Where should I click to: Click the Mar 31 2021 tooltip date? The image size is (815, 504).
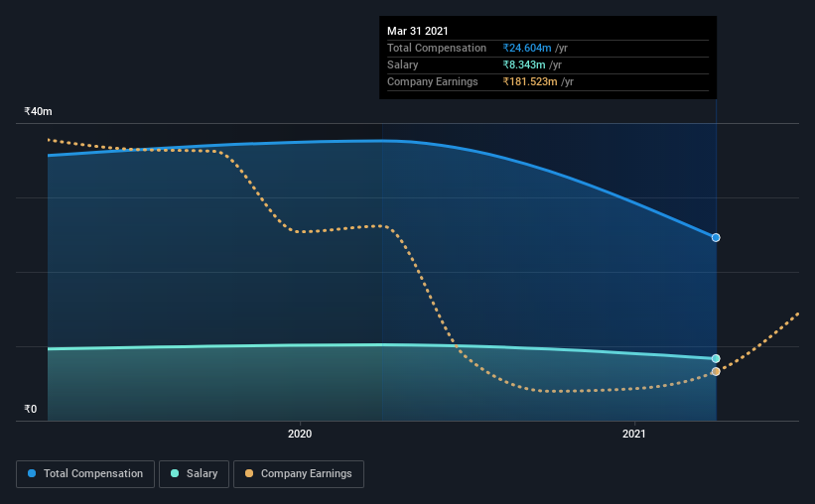[x=417, y=31]
